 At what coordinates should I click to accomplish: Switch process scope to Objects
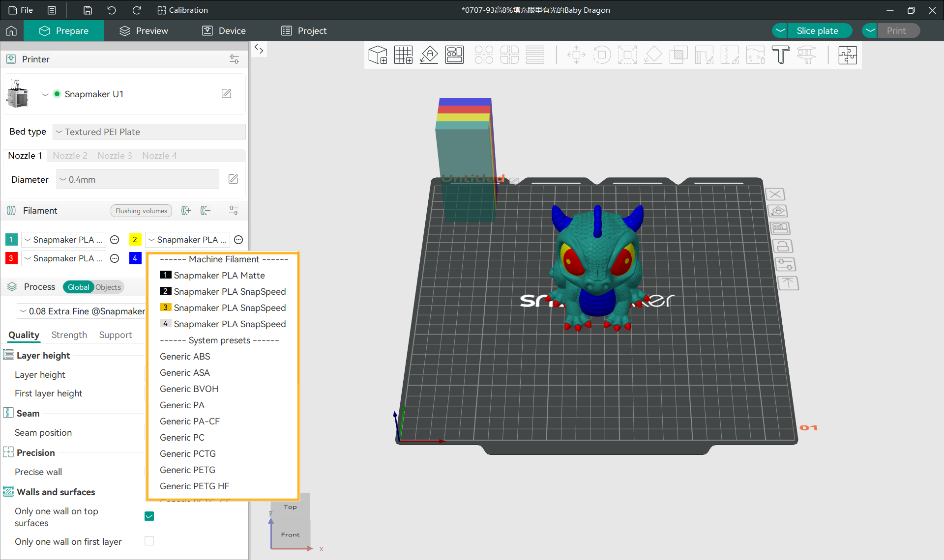click(108, 287)
